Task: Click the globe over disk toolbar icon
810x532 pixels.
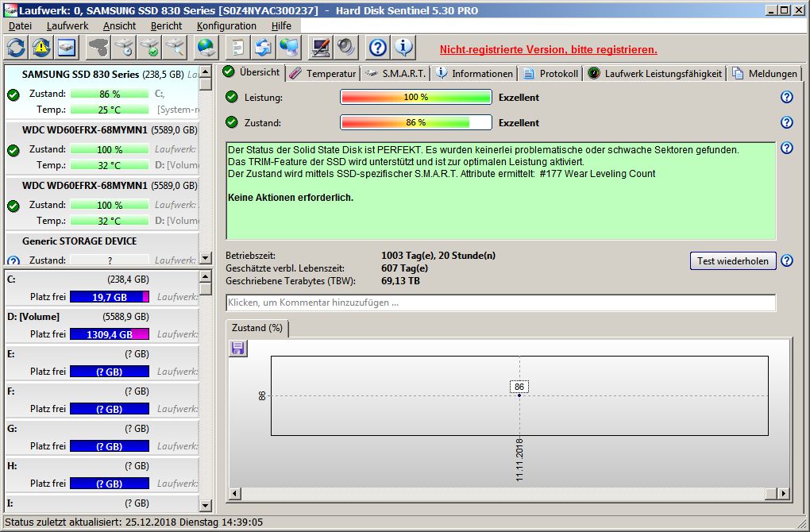Action: point(206,48)
